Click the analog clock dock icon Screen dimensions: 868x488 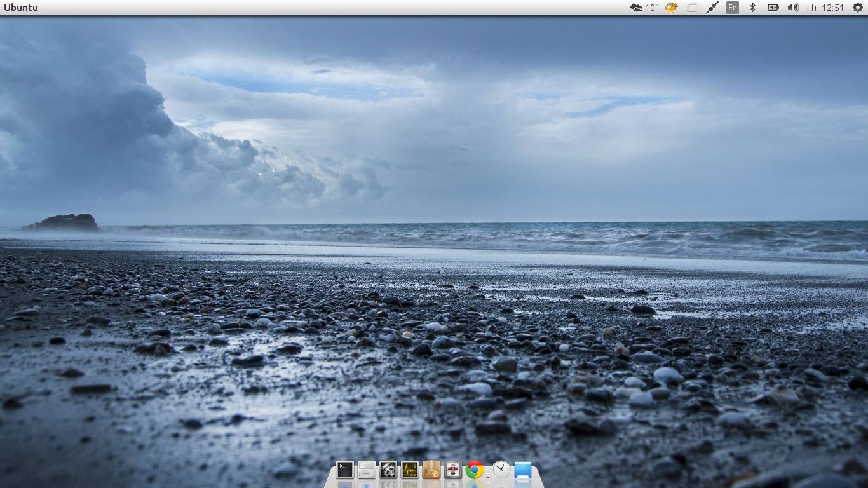click(501, 470)
